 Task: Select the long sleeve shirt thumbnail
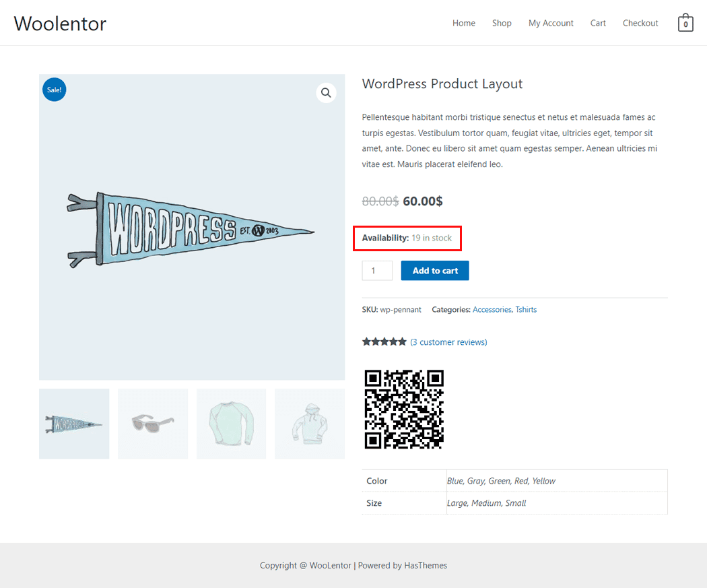pos(231,424)
